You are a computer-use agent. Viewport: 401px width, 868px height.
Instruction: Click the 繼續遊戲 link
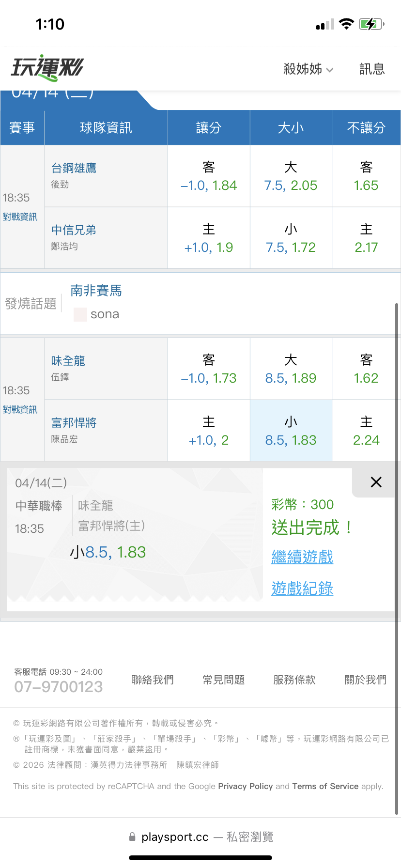[302, 557]
